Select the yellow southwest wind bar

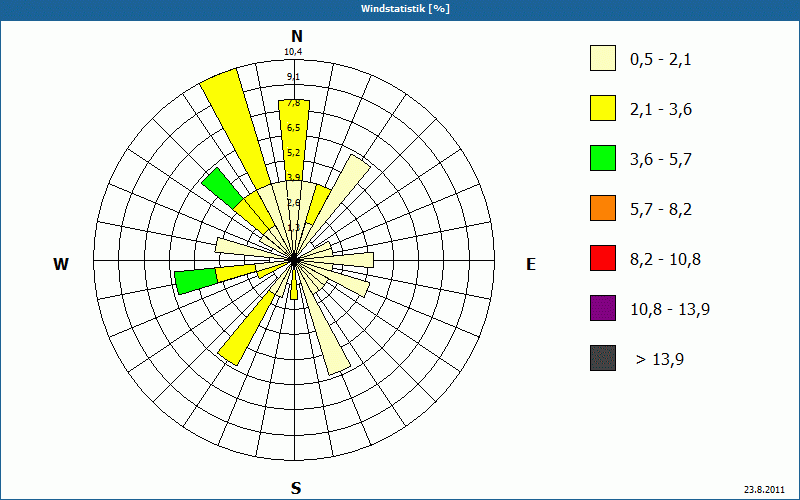click(x=246, y=329)
